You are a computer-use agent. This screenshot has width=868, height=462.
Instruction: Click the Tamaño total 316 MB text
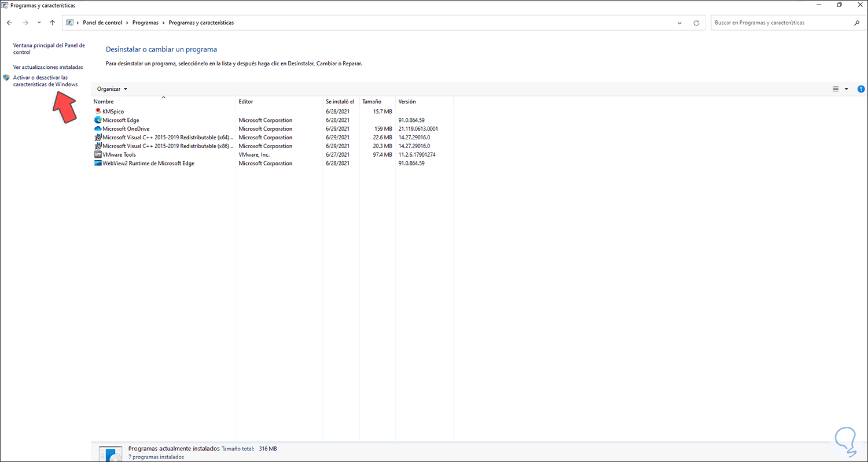249,449
